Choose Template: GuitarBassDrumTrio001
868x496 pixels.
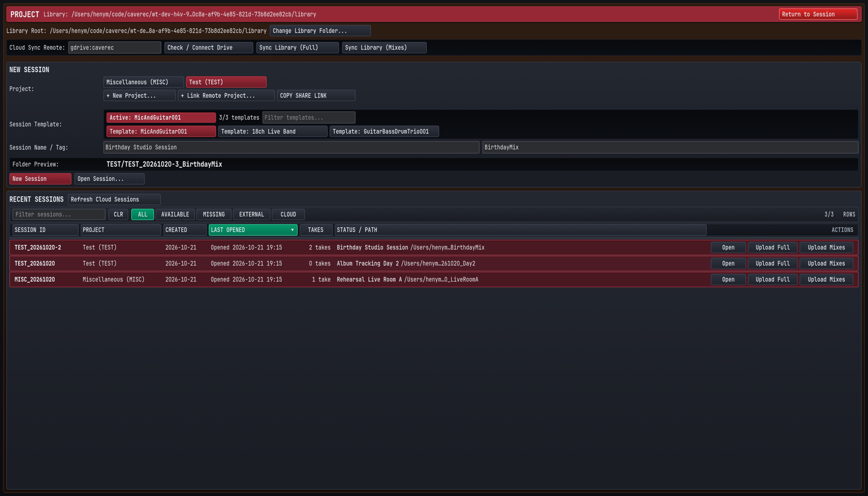pyautogui.click(x=384, y=132)
